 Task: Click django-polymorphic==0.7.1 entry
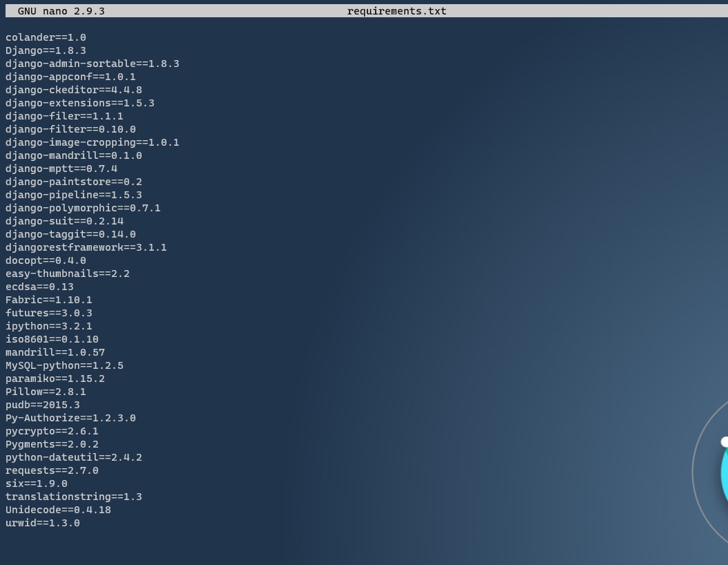tap(83, 208)
